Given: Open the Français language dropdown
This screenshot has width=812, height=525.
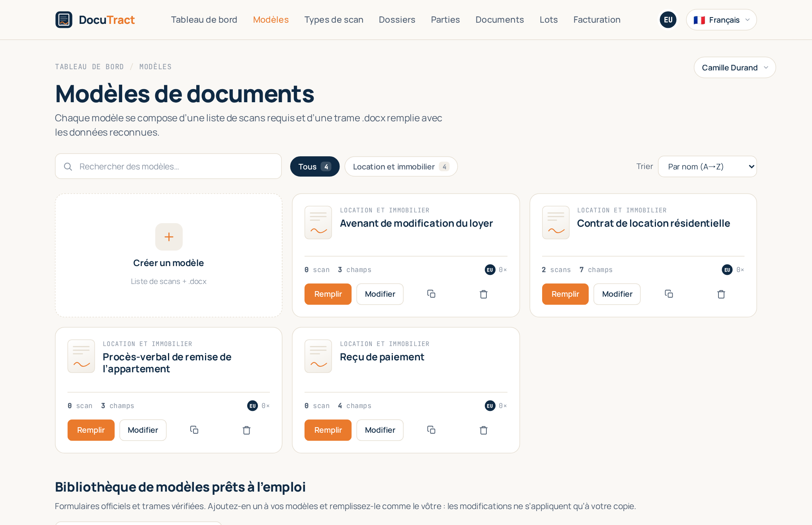Looking at the screenshot, I should (x=721, y=19).
